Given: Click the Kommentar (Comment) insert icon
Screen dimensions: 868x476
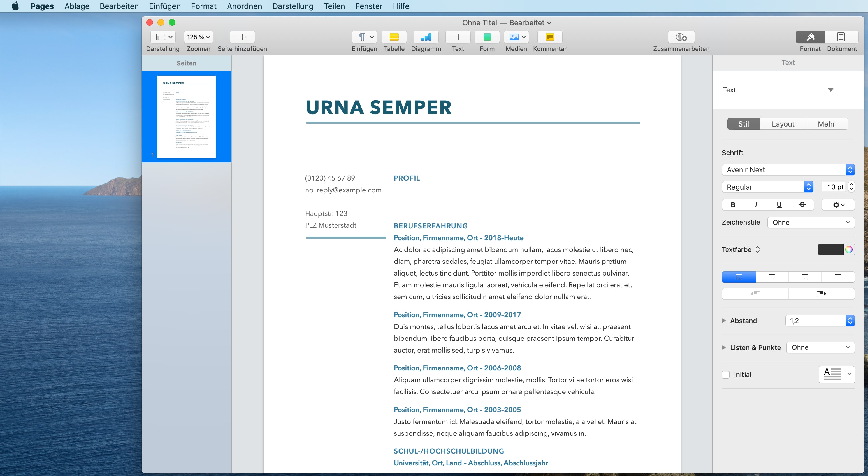Looking at the screenshot, I should click(549, 36).
